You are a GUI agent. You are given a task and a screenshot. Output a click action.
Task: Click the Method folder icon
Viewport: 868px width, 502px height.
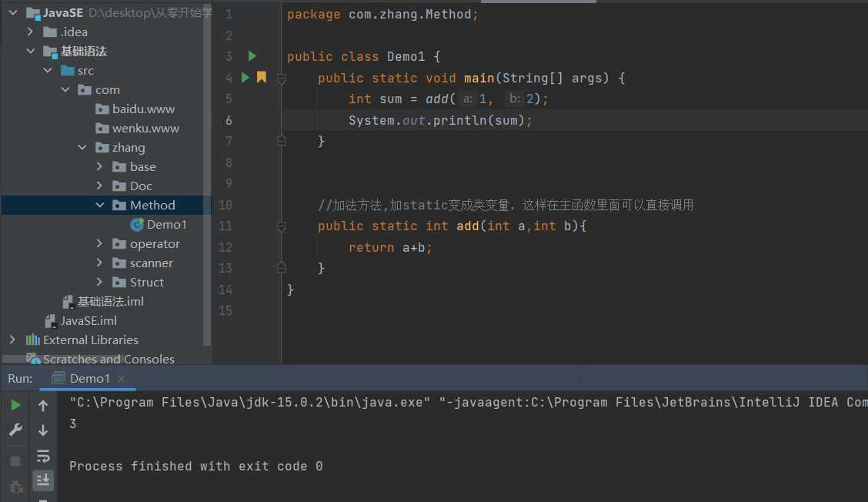coord(119,205)
